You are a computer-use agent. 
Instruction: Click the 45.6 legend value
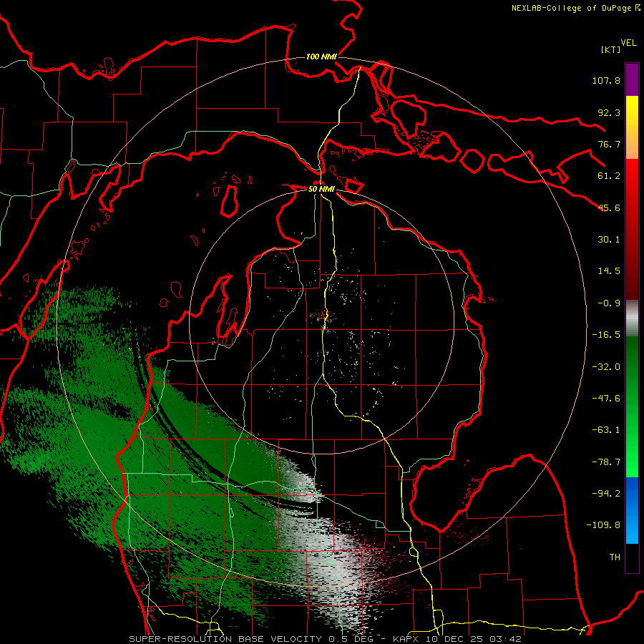pyautogui.click(x=609, y=208)
